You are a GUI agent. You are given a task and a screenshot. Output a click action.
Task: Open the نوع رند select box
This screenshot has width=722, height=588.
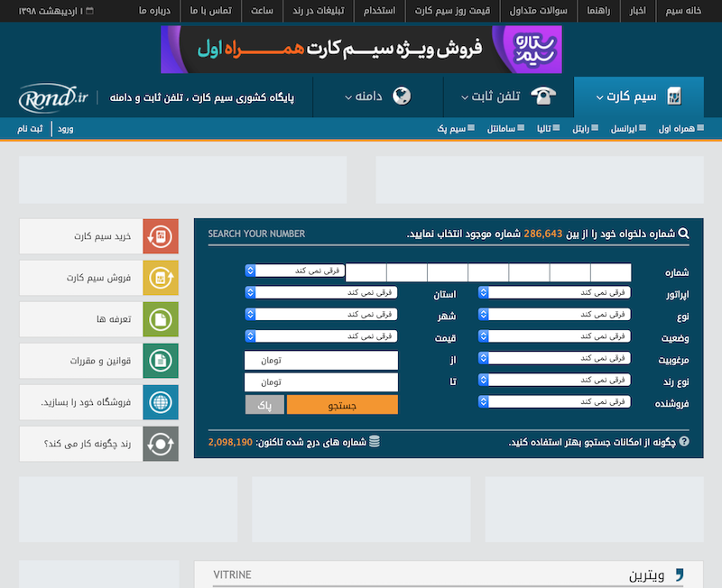coord(554,380)
